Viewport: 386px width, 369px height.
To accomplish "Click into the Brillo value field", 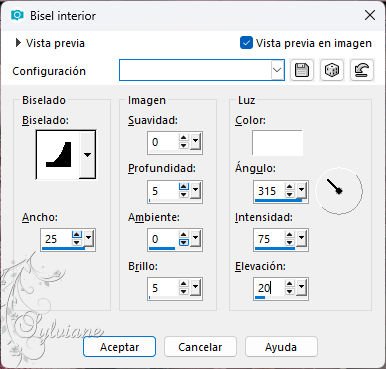I will coord(163,288).
